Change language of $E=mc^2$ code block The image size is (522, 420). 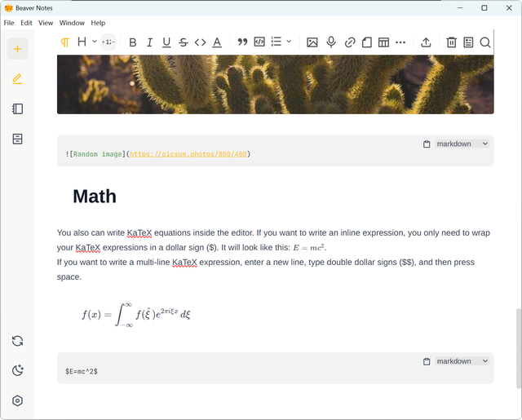pyautogui.click(x=462, y=361)
